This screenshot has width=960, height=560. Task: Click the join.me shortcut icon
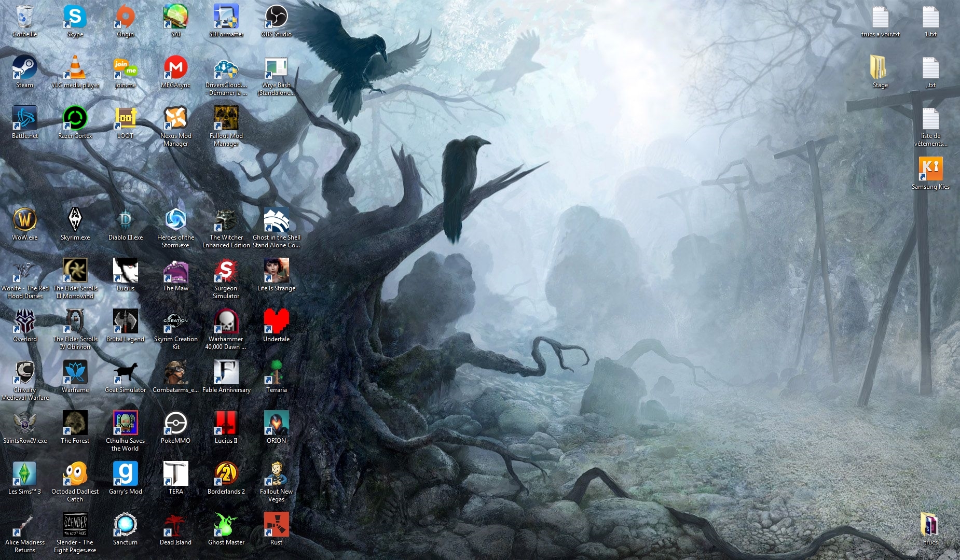tap(125, 67)
